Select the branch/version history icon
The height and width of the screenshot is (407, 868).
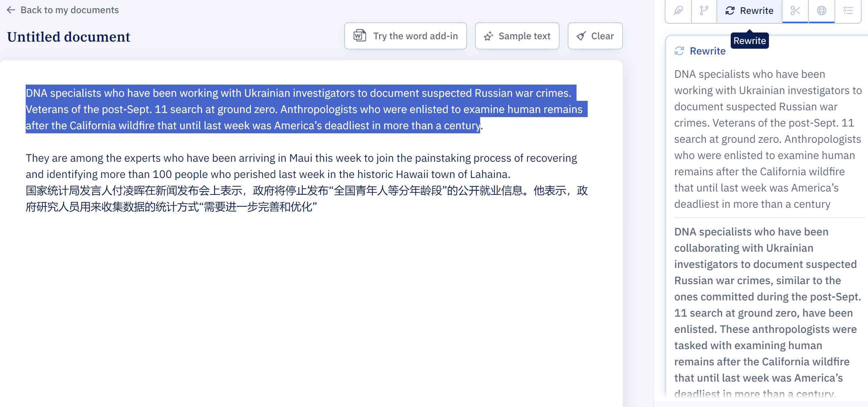(704, 10)
